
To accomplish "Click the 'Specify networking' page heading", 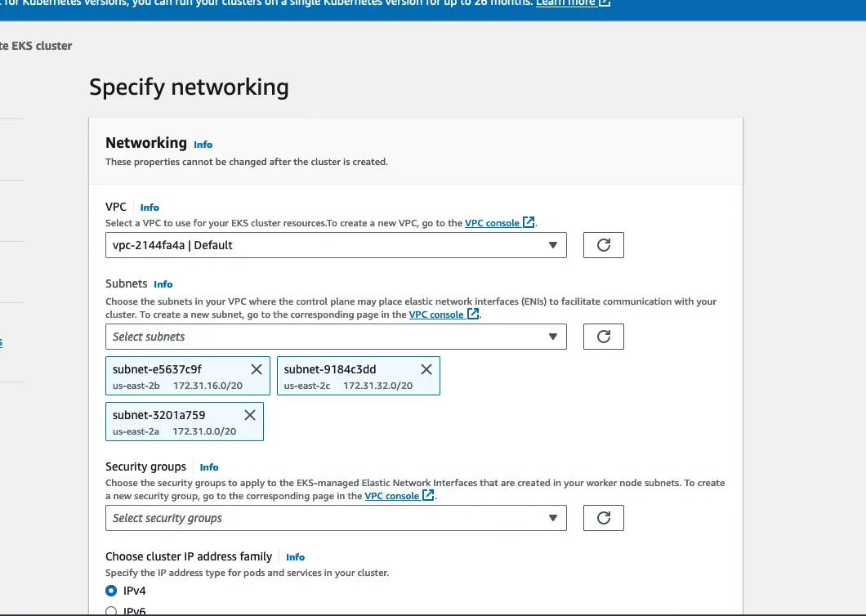I will tap(189, 87).
